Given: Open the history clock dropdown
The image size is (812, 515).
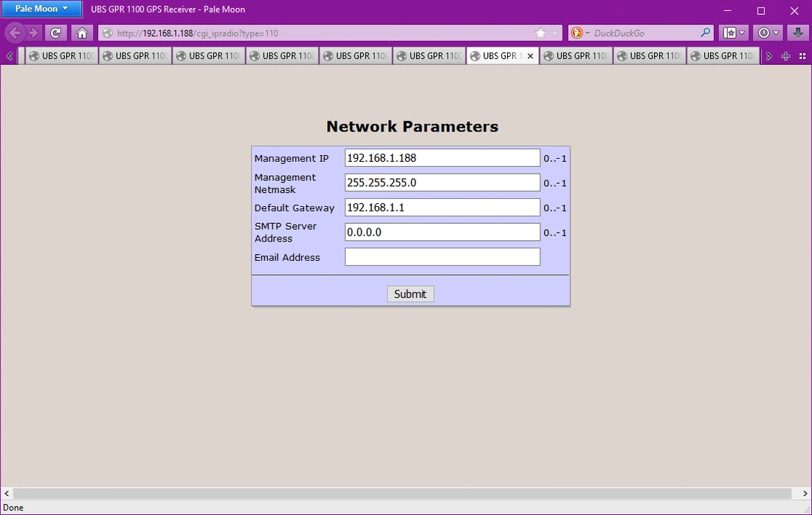Looking at the screenshot, I should 768,33.
